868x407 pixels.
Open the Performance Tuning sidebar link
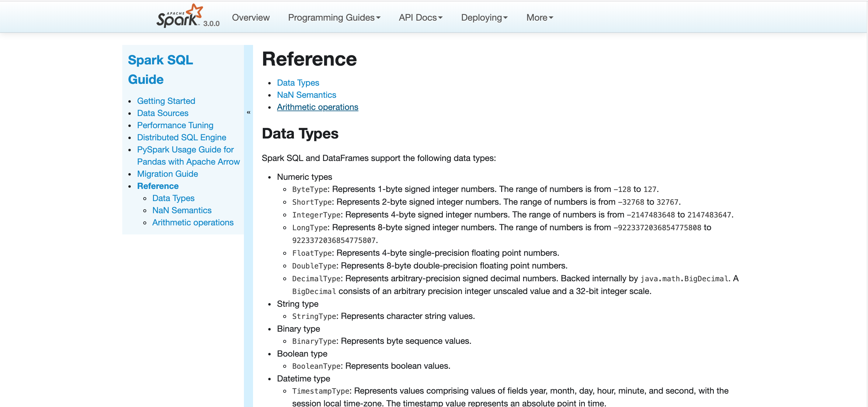click(175, 125)
